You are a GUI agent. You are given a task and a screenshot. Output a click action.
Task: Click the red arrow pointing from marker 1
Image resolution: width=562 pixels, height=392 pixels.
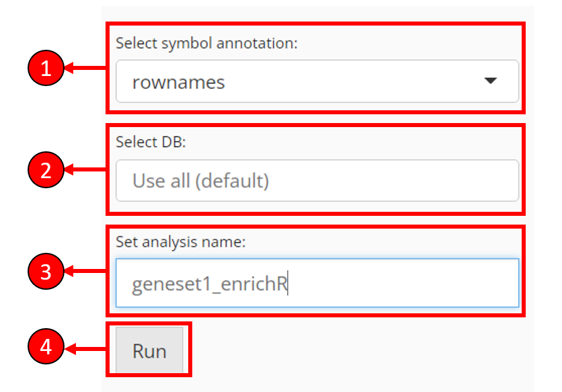click(x=85, y=68)
